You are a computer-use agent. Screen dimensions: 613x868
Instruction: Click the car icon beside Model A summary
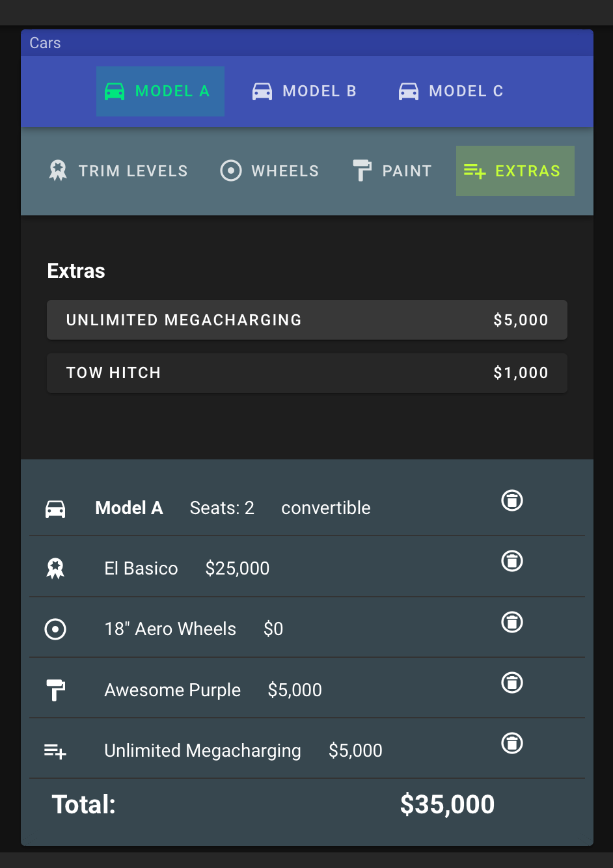(x=55, y=509)
